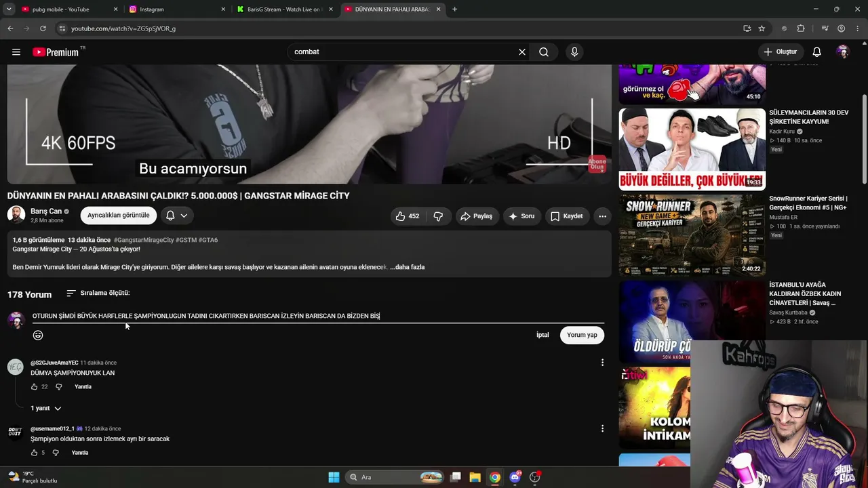Open the Chrome extensions puzzle icon
This screenshot has width=868, height=488.
[801, 28]
